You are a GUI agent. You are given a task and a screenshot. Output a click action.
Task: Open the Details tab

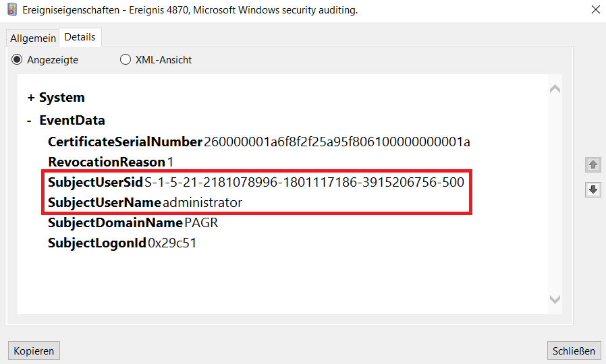(80, 37)
